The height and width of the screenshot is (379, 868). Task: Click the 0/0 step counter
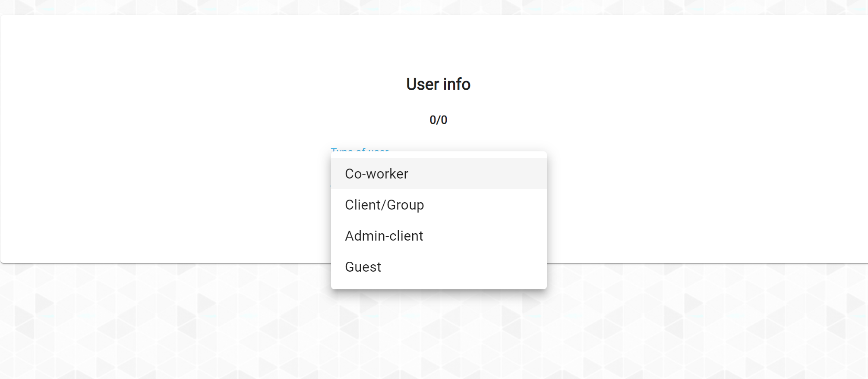point(438,120)
